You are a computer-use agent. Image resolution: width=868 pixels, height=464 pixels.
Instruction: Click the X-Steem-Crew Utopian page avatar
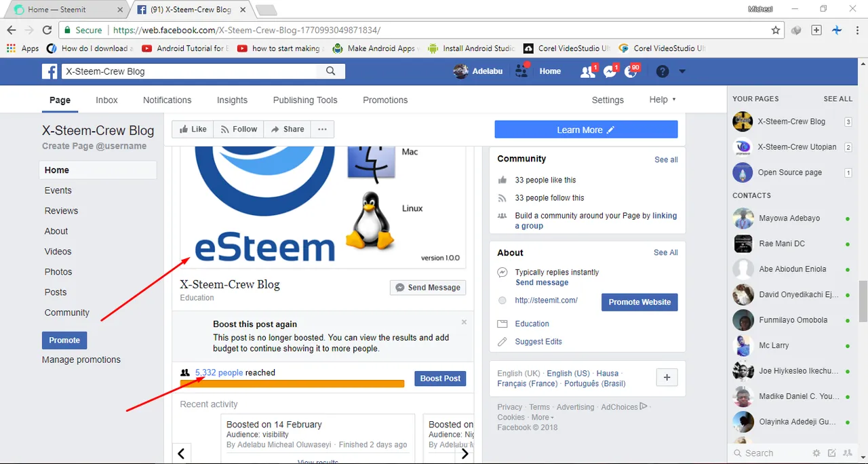click(743, 147)
